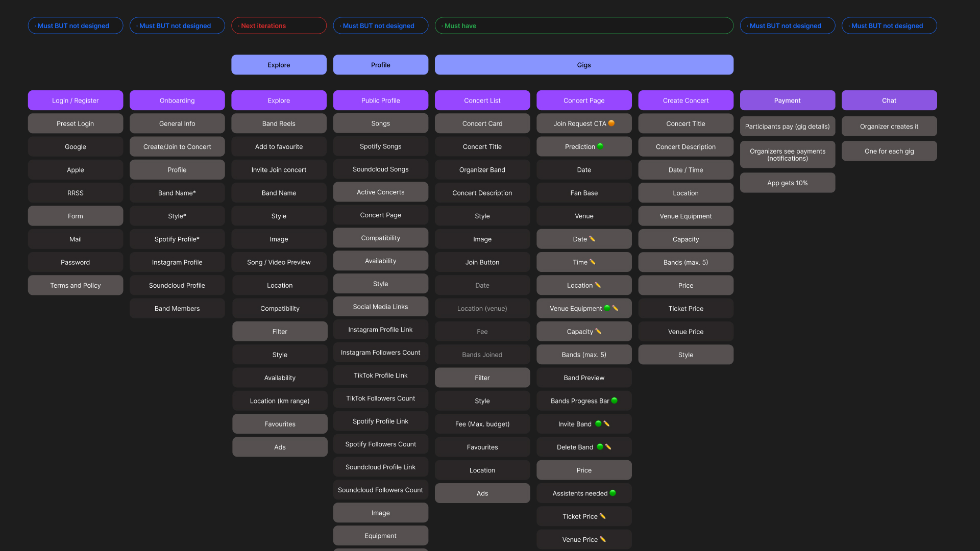Select the Login / Register purple card
Image resolution: width=980 pixels, height=551 pixels.
[75, 100]
